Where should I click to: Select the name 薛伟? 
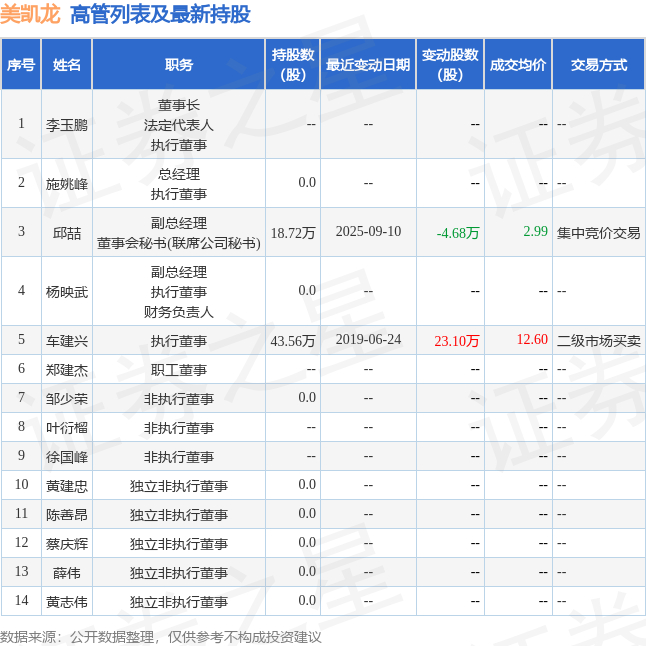[x=67, y=573]
